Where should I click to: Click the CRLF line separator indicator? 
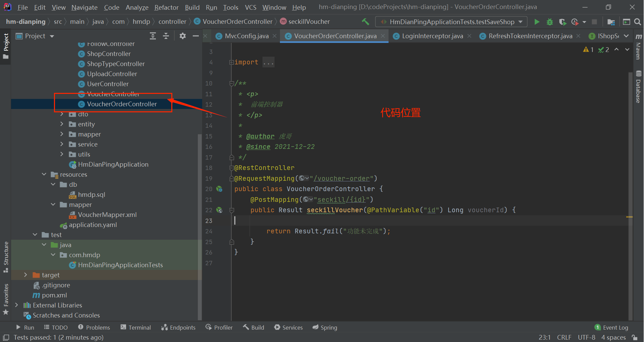coord(564,337)
